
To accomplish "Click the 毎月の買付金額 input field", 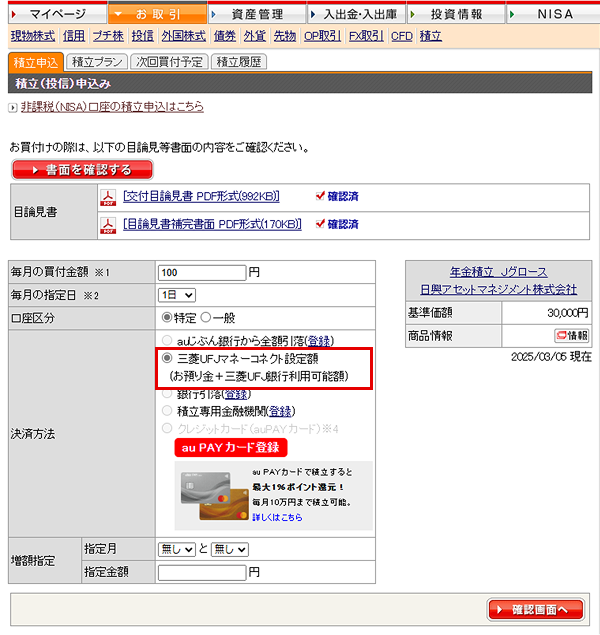I will click(x=202, y=273).
